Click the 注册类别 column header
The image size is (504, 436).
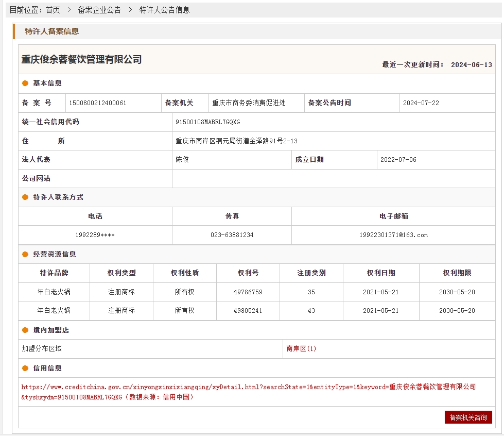click(x=311, y=273)
